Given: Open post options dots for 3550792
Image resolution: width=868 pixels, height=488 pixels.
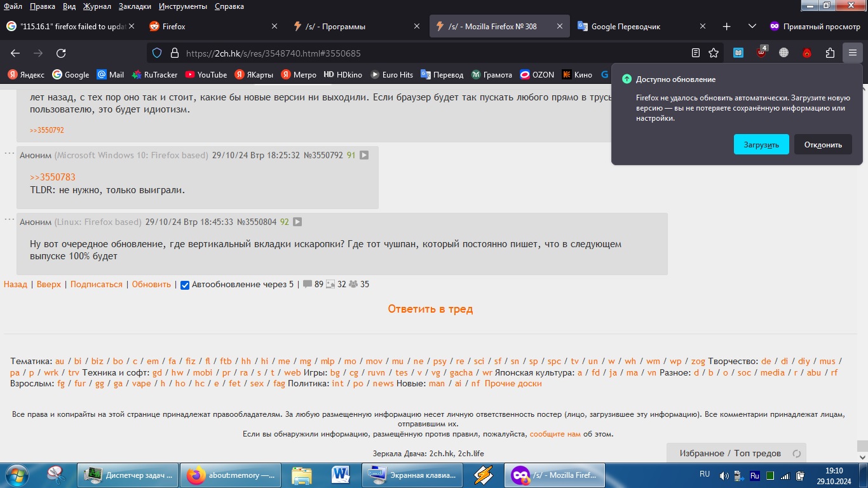Looking at the screenshot, I should [x=9, y=153].
